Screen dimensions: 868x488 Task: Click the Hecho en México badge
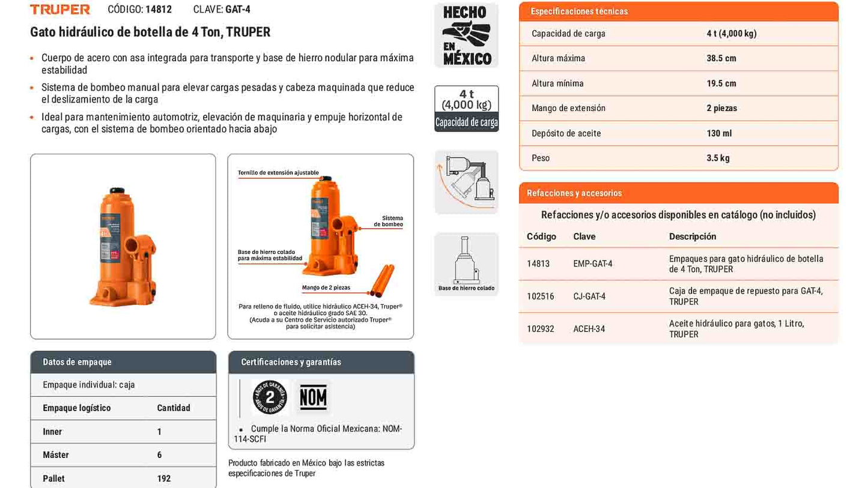pyautogui.click(x=467, y=35)
